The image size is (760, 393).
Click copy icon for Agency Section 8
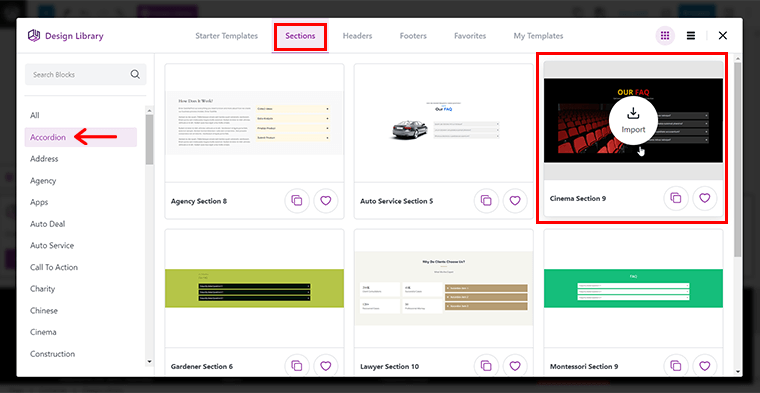(297, 201)
